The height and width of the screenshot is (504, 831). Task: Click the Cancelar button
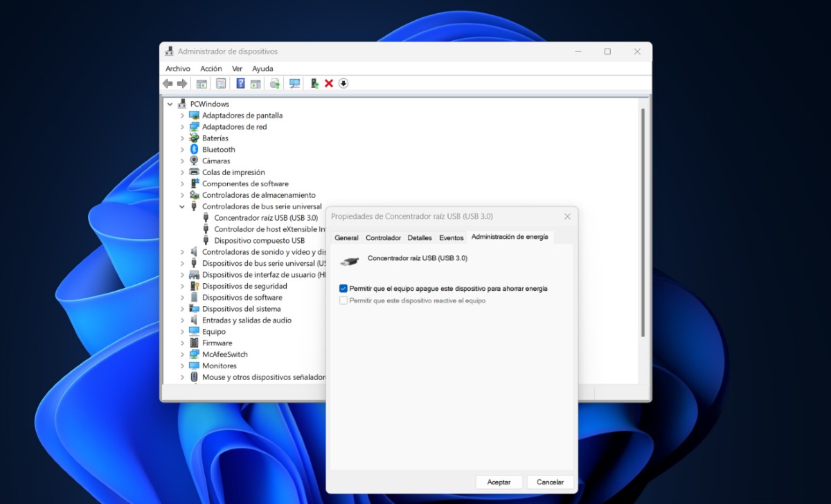point(551,482)
